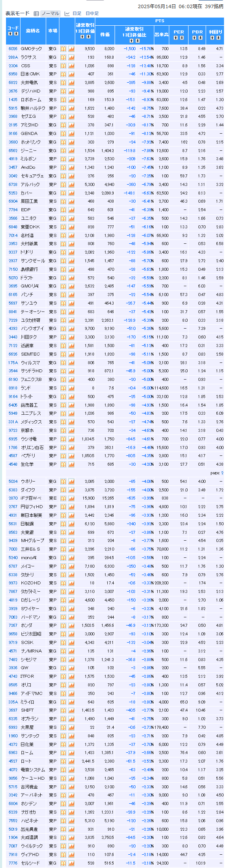Image resolution: width=227 pixels, height=868 pixels.
Task: Select the 173,300 volume cell
Action: click(x=161, y=626)
